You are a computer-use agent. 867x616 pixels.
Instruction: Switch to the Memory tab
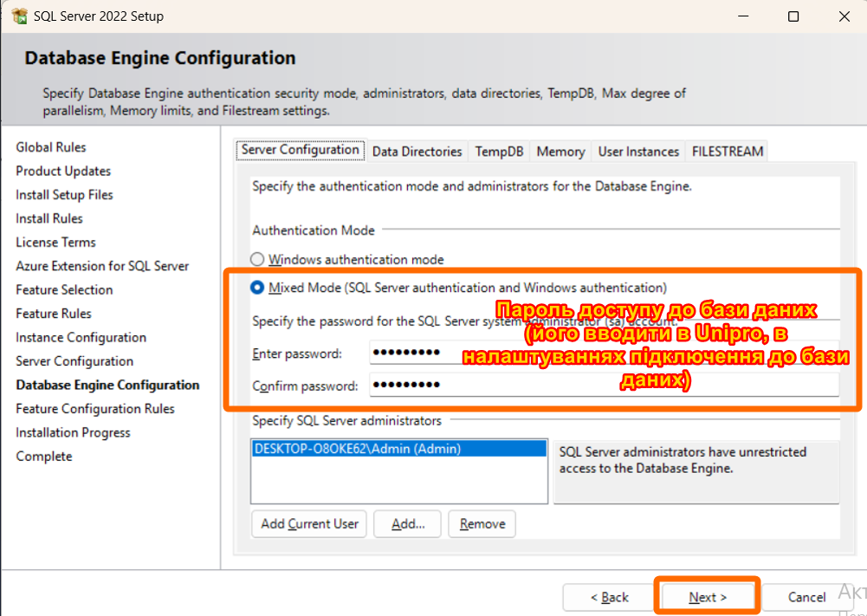[560, 152]
